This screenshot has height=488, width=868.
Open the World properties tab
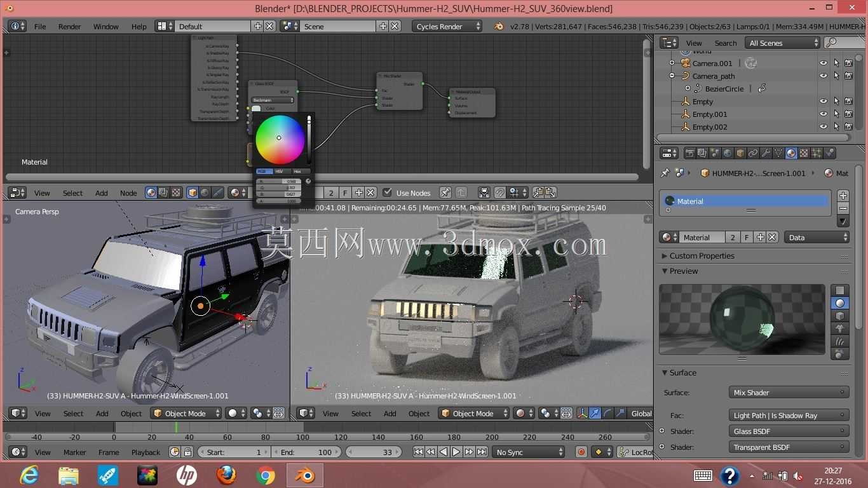pyautogui.click(x=728, y=153)
